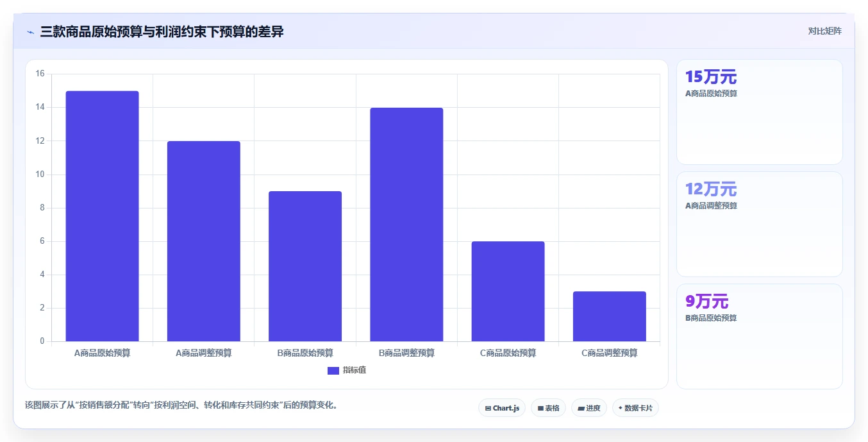Click the A商品调整预算 axis label

point(204,353)
